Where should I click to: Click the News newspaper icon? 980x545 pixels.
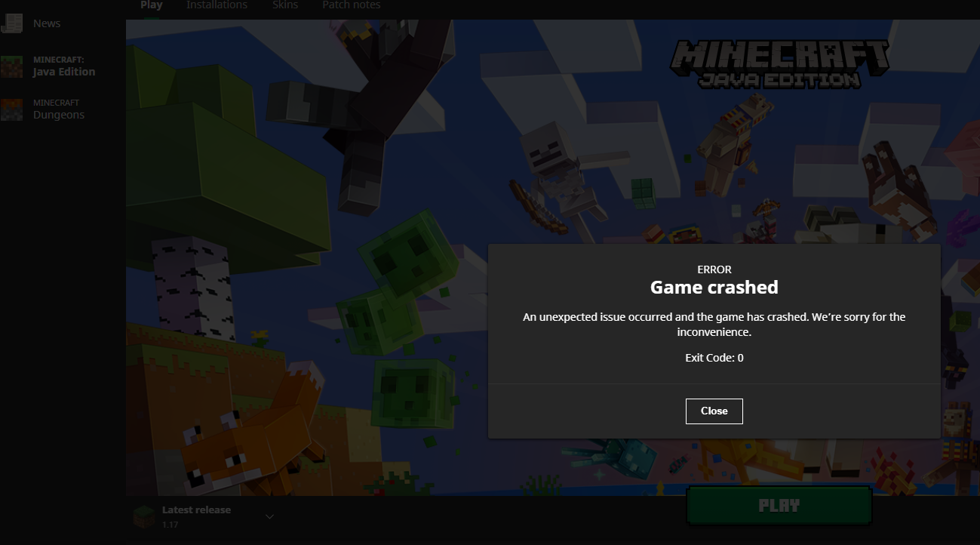point(12,23)
